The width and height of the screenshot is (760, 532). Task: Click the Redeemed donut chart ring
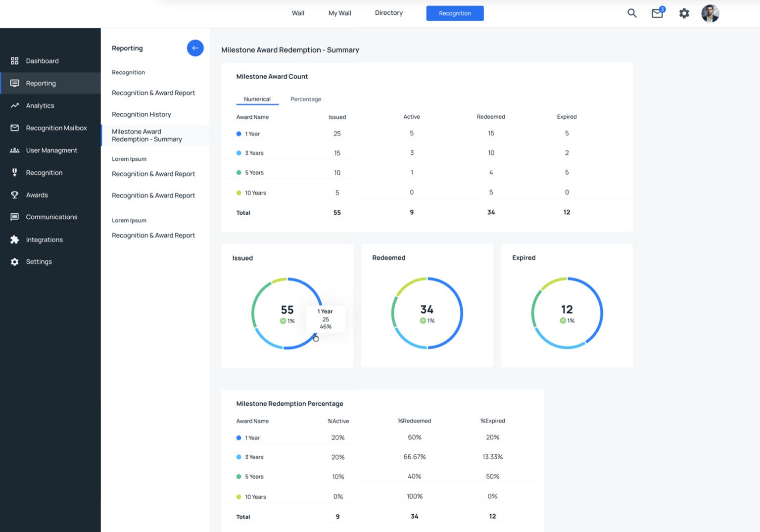462,313
